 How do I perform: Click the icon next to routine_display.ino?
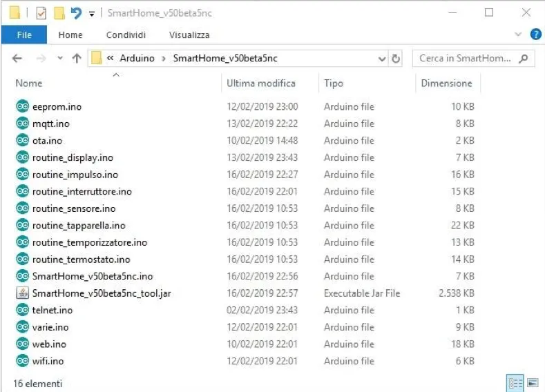[x=23, y=157]
